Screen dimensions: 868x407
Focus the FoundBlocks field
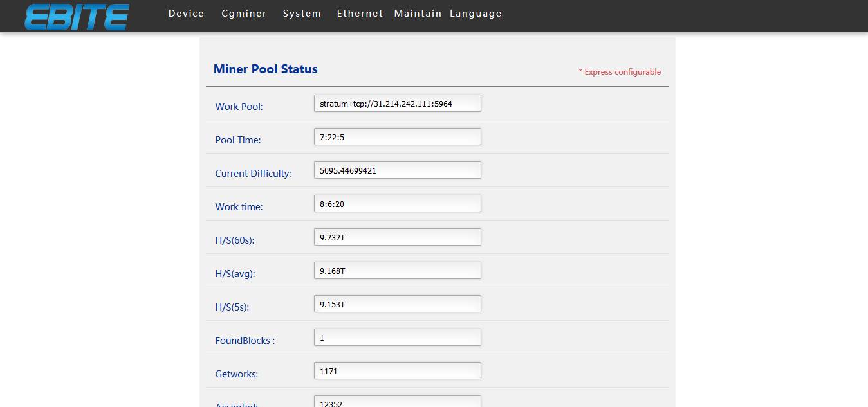pos(397,338)
